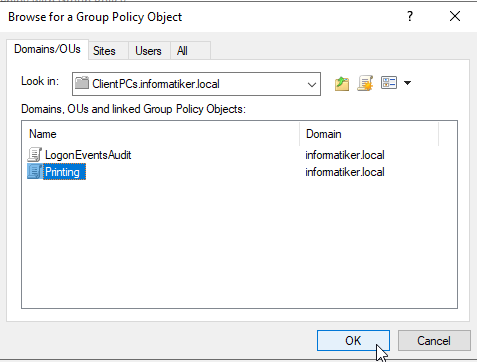Open the view options dropdown arrow

coord(407,83)
